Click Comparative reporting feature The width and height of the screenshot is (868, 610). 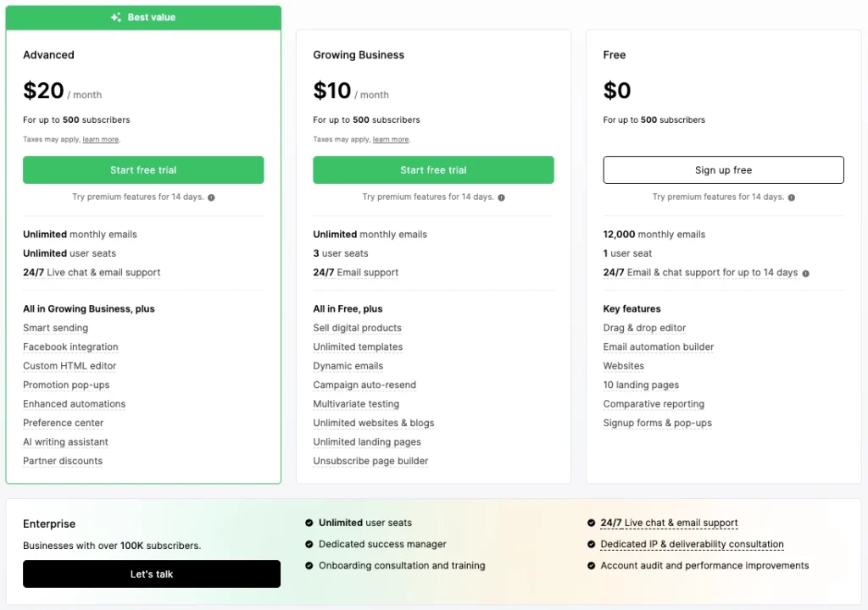(654, 404)
